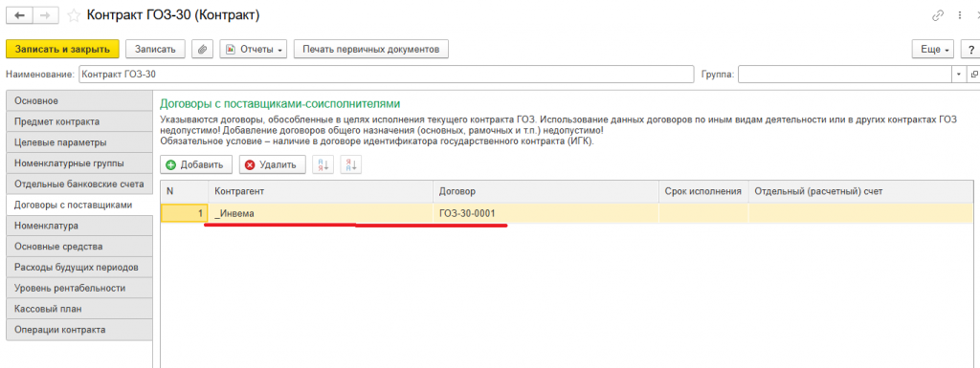This screenshot has height=368, width=980.
Task: Open the Группа value with its open button
Action: pyautogui.click(x=973, y=75)
